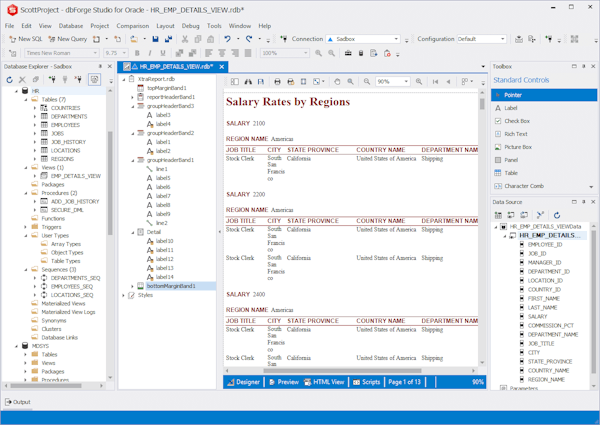
Task: Click the Quick Print icon in preview toolbar
Action: (291, 81)
